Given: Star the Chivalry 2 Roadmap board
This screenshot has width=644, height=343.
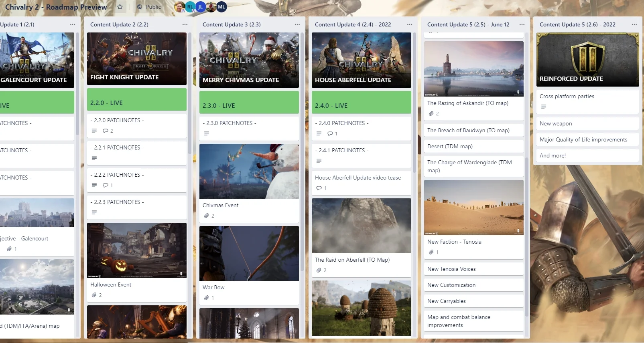Looking at the screenshot, I should 120,7.
